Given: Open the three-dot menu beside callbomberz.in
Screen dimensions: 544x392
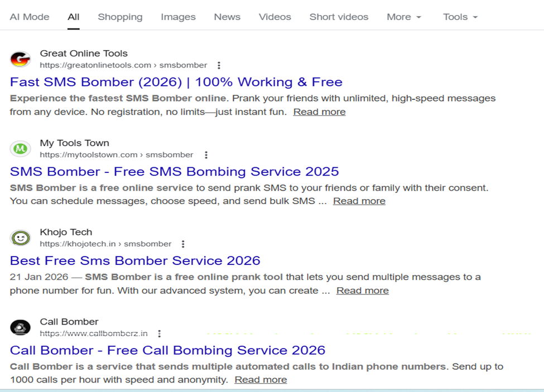Looking at the screenshot, I should tap(159, 333).
